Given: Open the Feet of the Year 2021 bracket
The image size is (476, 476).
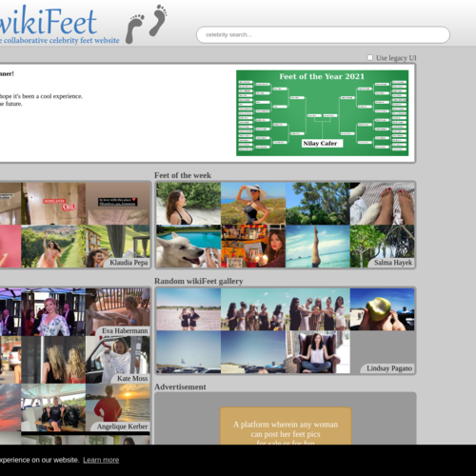Looking at the screenshot, I should click(322, 113).
